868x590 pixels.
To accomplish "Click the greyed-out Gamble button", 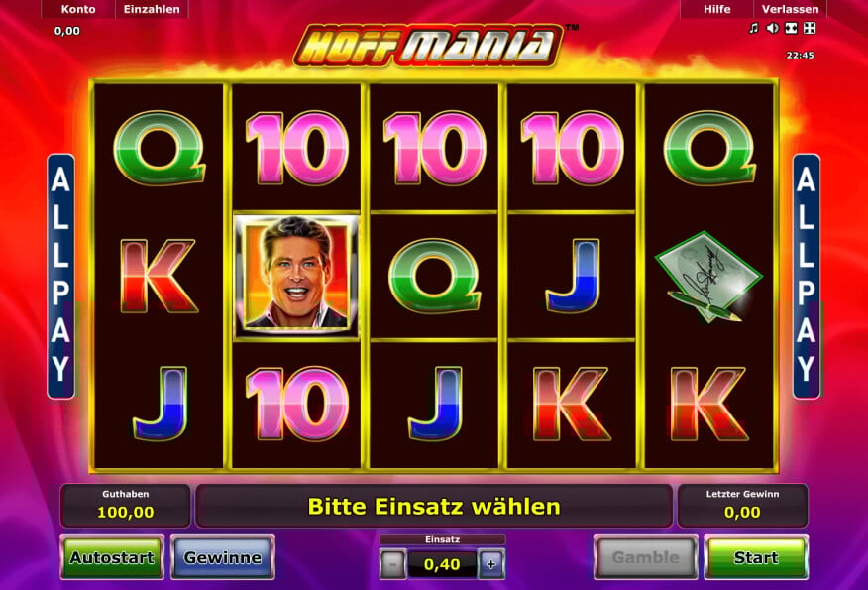I will [645, 557].
